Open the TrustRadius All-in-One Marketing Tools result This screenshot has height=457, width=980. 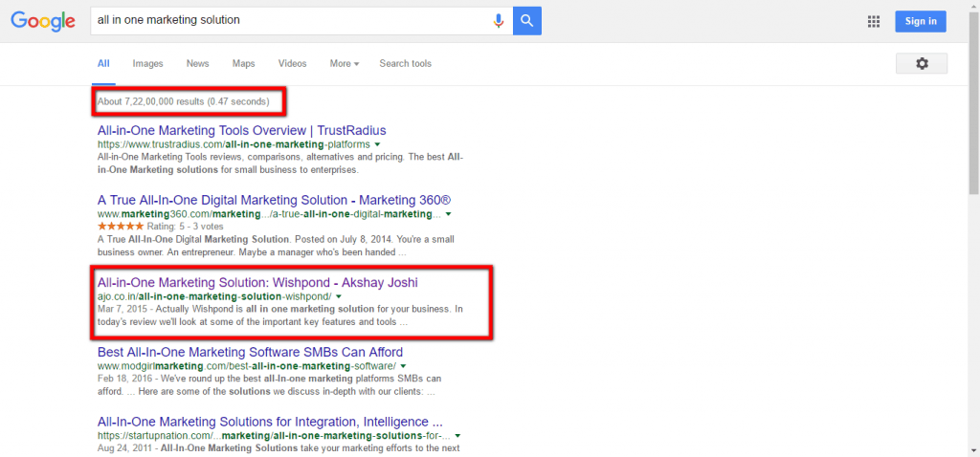[x=241, y=130]
